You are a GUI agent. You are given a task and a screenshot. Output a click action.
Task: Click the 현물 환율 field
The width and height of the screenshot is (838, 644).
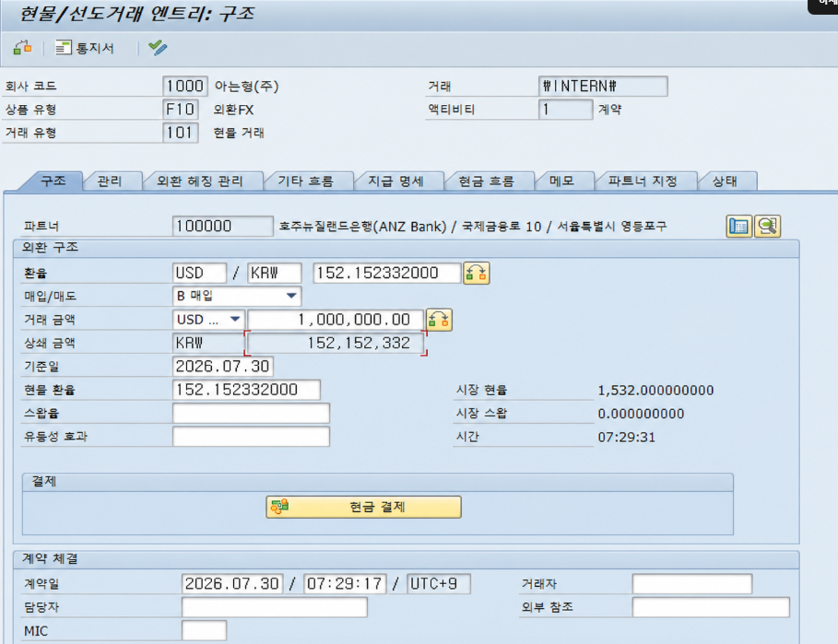point(246,390)
